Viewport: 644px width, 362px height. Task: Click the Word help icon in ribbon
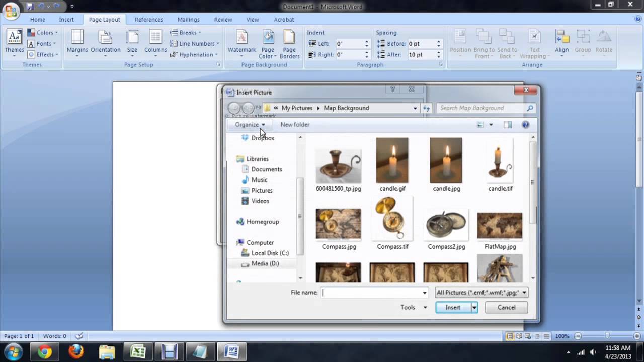(638, 19)
